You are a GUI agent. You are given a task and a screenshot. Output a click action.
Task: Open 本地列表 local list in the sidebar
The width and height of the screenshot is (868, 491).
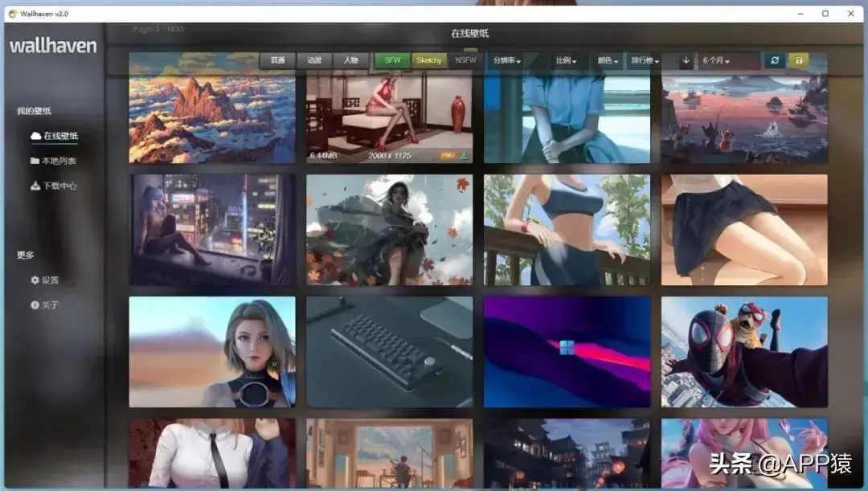pos(54,161)
